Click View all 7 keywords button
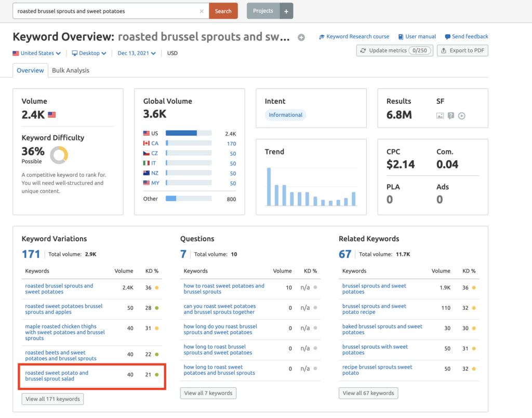The width and height of the screenshot is (532, 418). [x=208, y=393]
